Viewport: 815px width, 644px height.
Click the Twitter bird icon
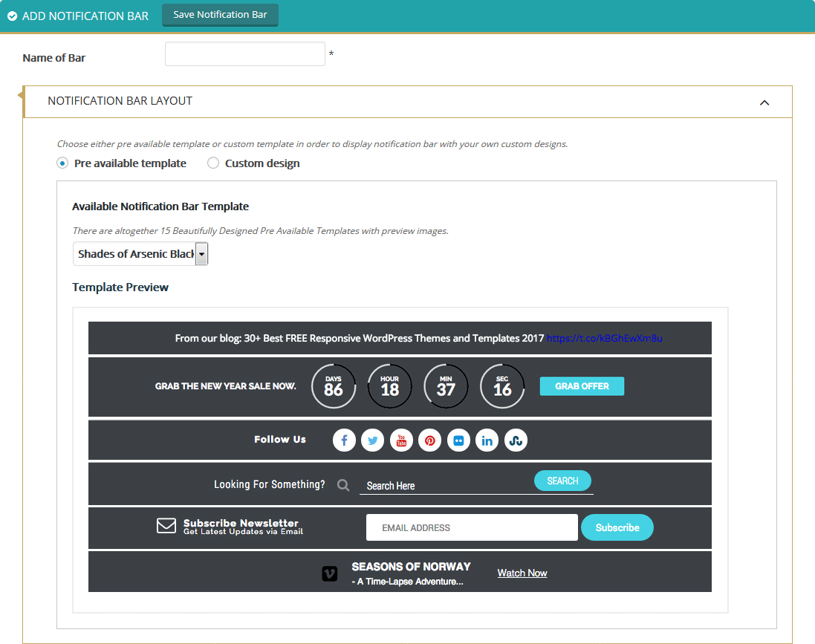pos(373,440)
